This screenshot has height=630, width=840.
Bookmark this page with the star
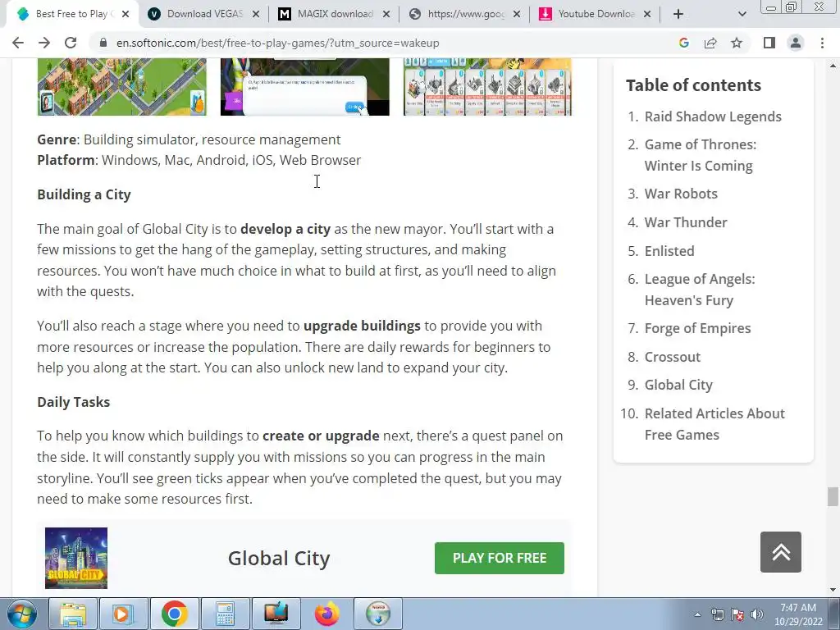[x=737, y=43]
